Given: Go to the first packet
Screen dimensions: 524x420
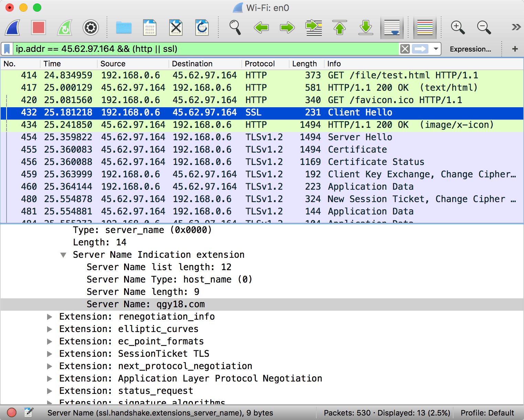Looking at the screenshot, I should (340, 27).
